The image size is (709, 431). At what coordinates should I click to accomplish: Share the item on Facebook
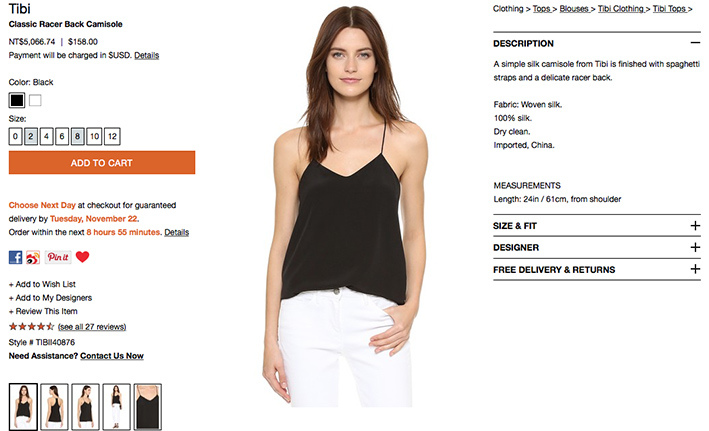[15, 257]
